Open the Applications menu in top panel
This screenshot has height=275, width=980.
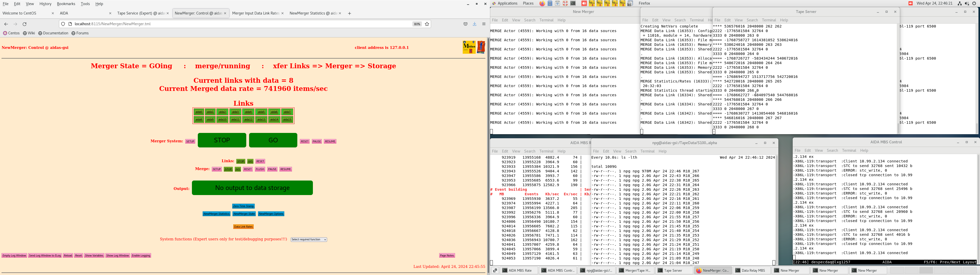click(x=508, y=3)
